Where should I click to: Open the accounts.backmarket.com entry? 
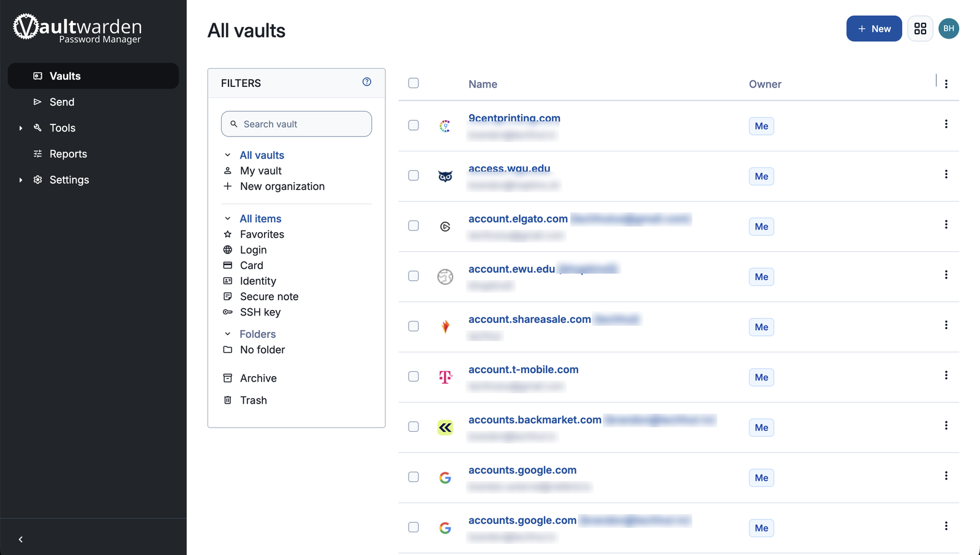pyautogui.click(x=535, y=420)
